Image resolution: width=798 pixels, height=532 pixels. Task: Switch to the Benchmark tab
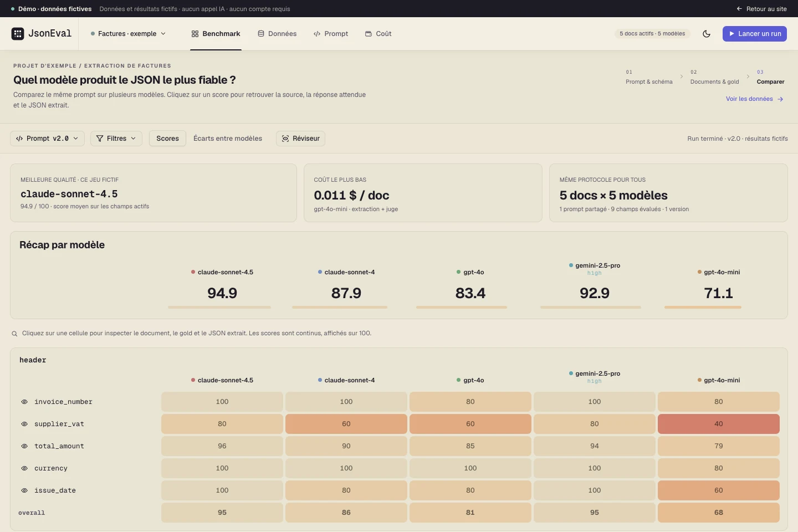(x=216, y=34)
